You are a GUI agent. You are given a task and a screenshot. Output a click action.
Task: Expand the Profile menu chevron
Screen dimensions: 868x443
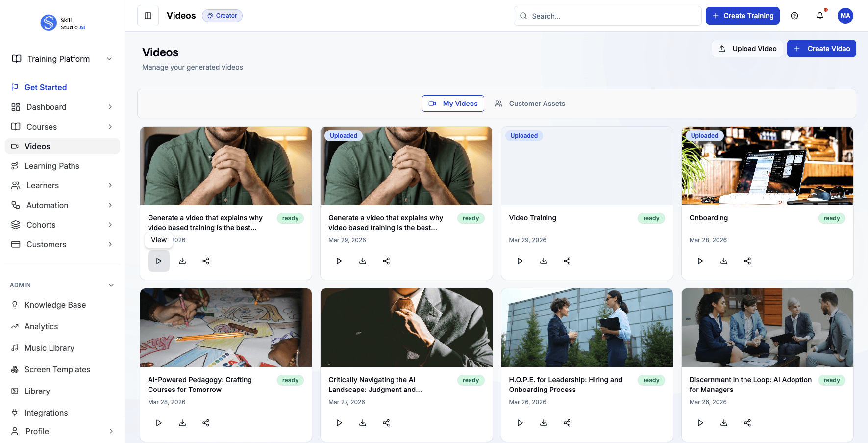tap(111, 431)
